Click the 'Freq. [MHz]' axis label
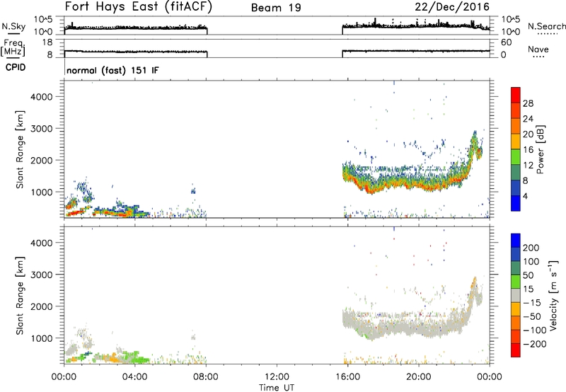This screenshot has width=566, height=392. click(x=13, y=47)
